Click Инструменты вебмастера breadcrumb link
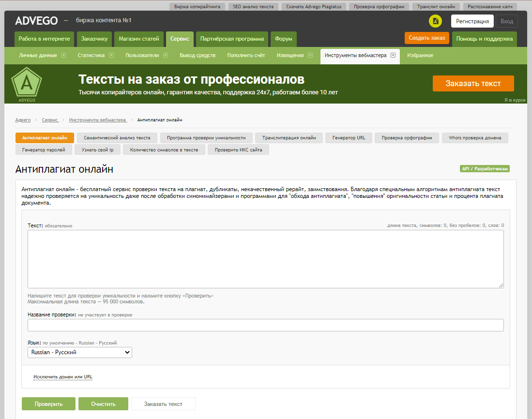The height and width of the screenshot is (419, 532). 98,120
